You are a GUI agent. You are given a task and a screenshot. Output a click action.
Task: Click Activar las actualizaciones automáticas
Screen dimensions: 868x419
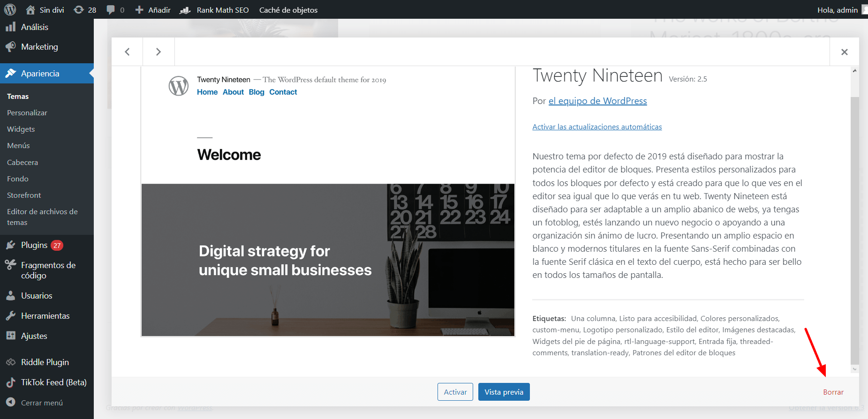click(x=597, y=127)
